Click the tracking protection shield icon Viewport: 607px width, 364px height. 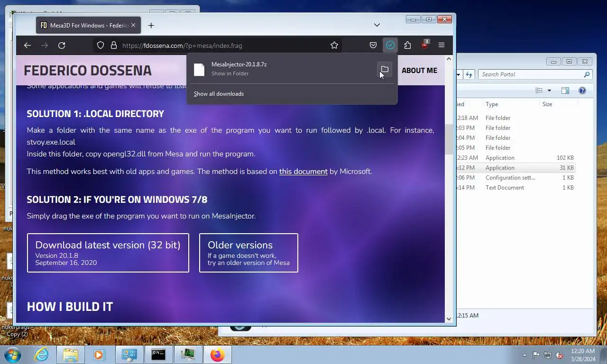(x=101, y=45)
